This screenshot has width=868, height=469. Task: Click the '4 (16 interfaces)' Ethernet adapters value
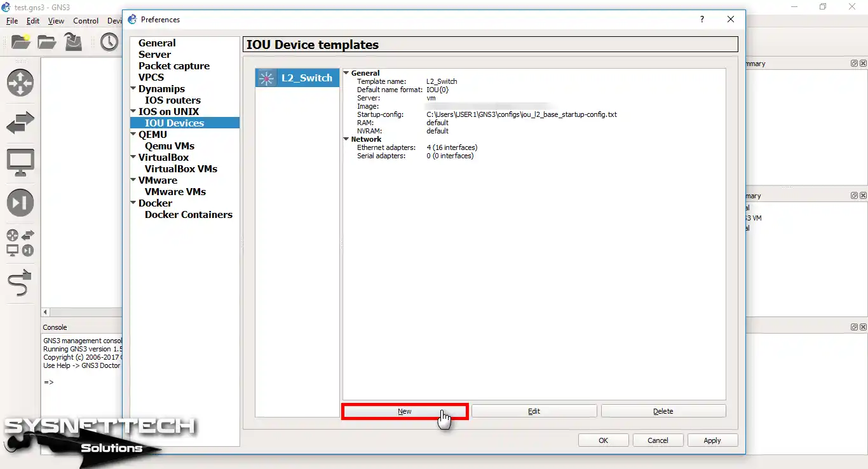(452, 148)
